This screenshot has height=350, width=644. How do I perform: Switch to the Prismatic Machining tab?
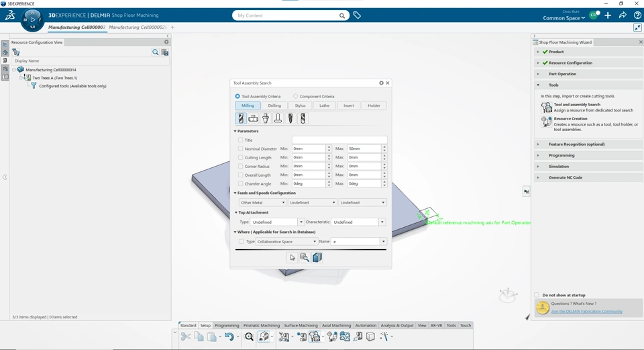261,325
